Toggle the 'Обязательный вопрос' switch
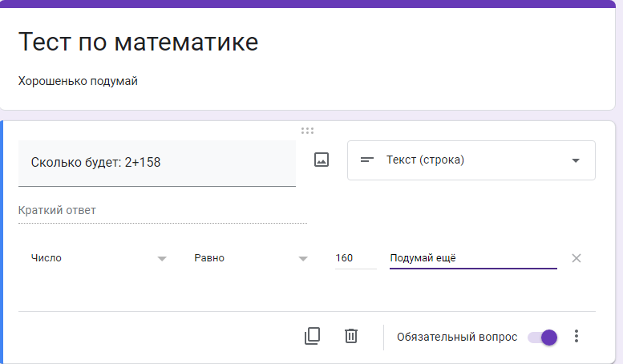 (543, 338)
